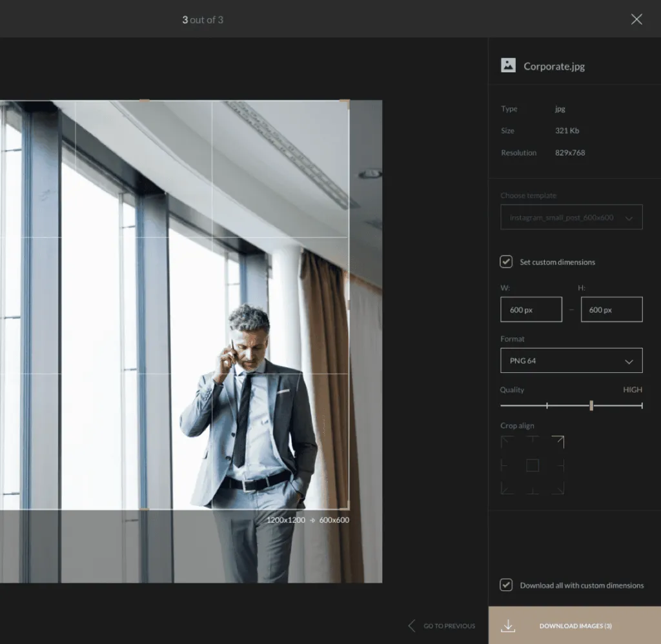
Task: Select bottom-left crop align icon
Action: (x=507, y=488)
